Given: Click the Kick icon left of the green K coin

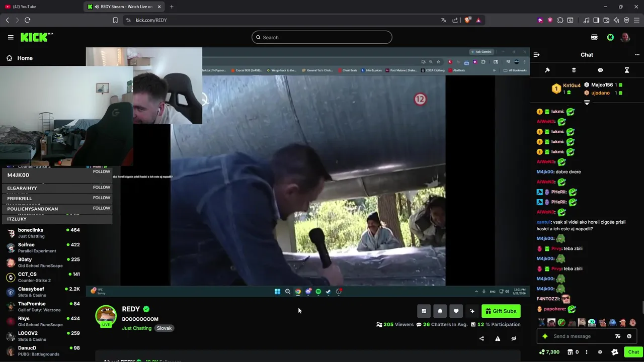Looking at the screenshot, I should [x=594, y=37].
